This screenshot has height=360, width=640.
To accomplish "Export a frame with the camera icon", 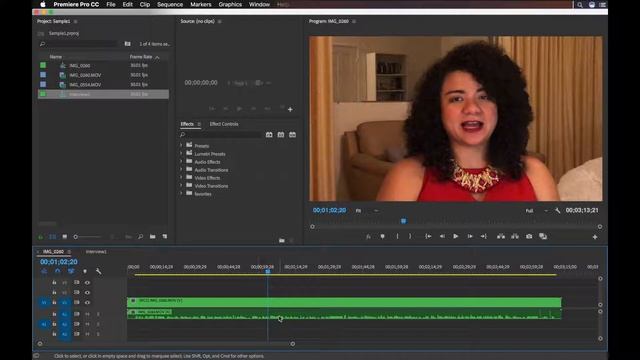I will [529, 236].
